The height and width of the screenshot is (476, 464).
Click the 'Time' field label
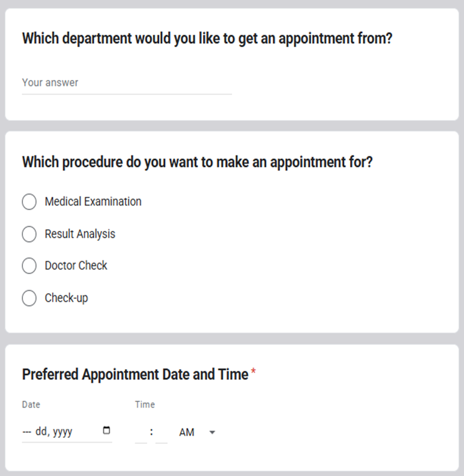point(145,404)
